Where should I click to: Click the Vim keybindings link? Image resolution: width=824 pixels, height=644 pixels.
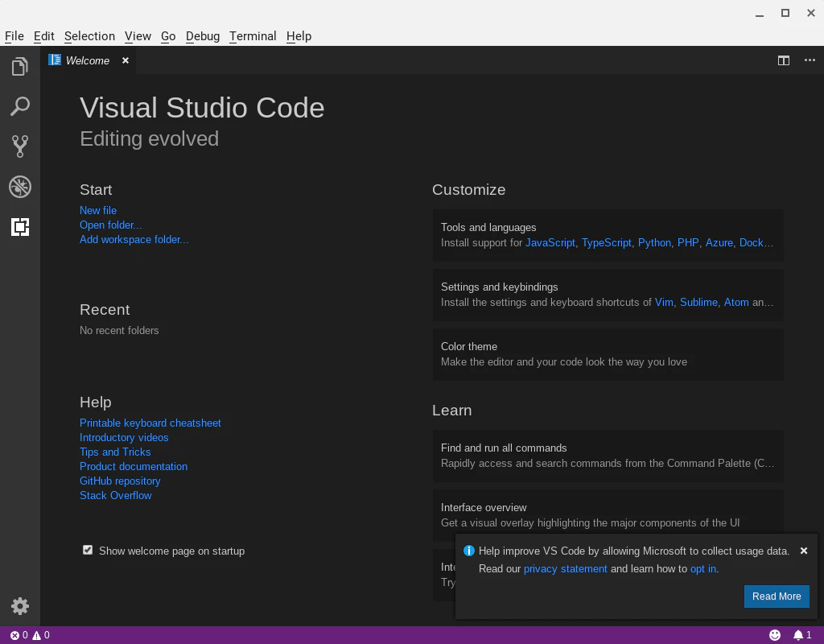click(664, 303)
